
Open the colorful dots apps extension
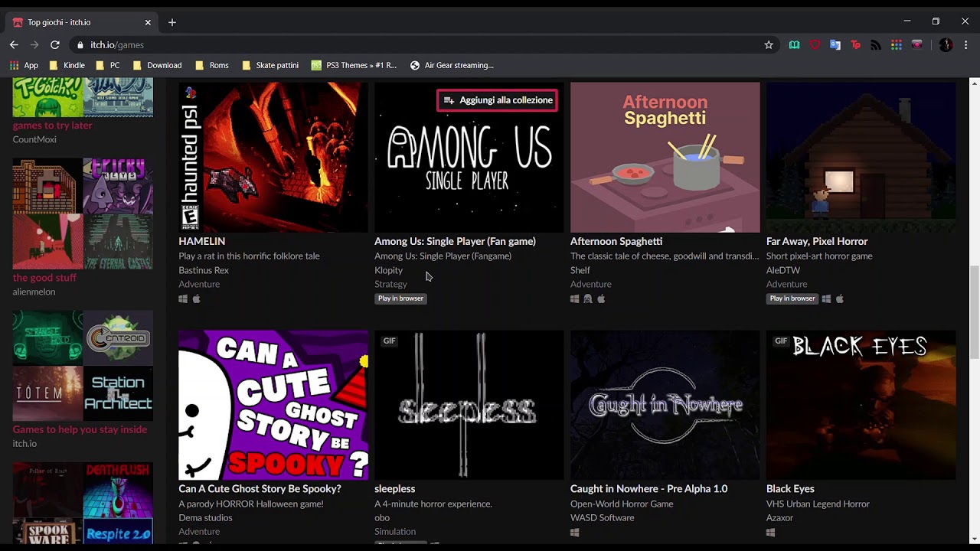pos(897,45)
